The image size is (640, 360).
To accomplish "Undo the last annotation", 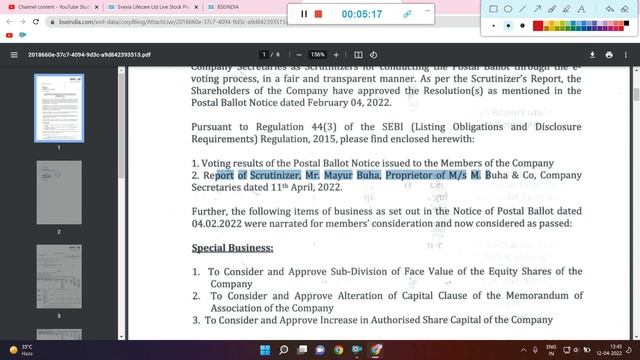I will tap(610, 9).
